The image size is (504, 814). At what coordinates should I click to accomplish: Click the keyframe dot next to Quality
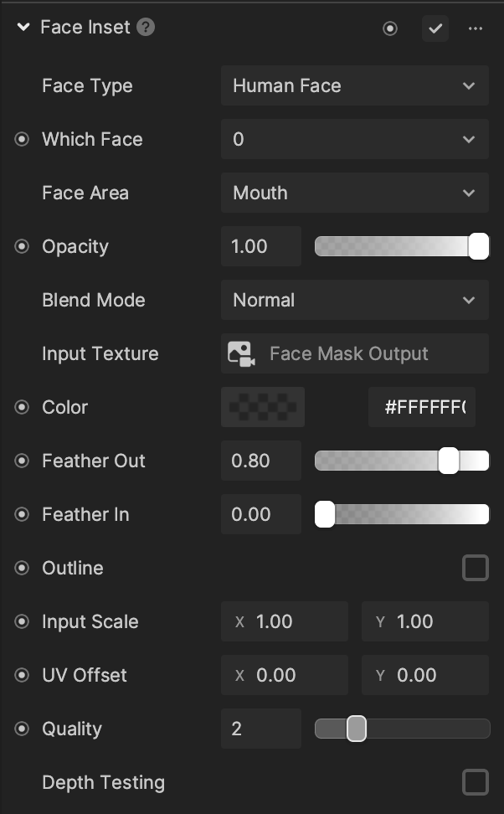21,729
